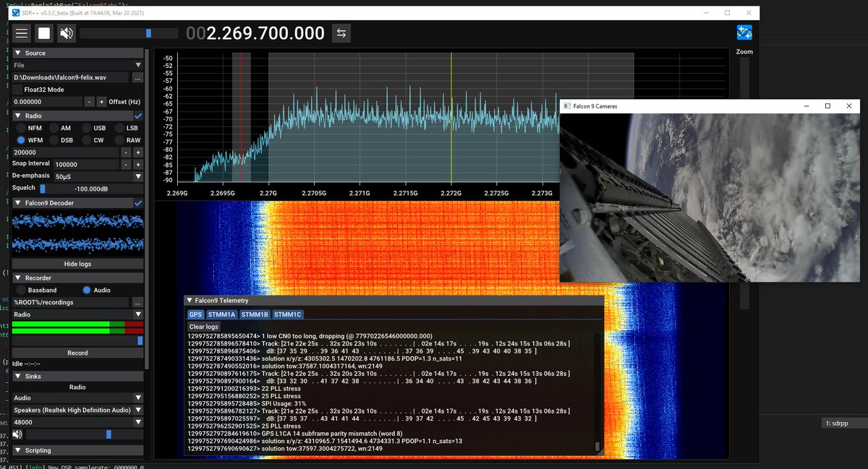Click the Record button
This screenshot has width=868, height=469.
(77, 353)
